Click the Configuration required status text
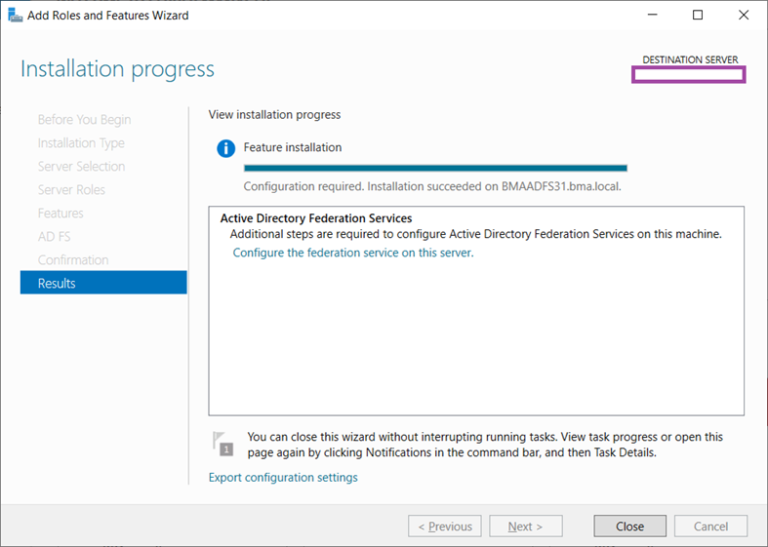This screenshot has height=547, width=768. click(432, 187)
